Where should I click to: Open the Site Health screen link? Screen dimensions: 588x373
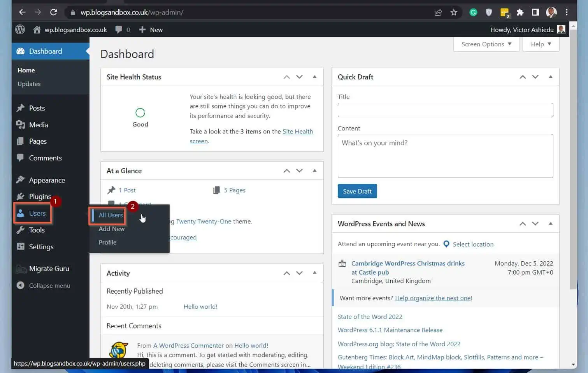(251, 136)
